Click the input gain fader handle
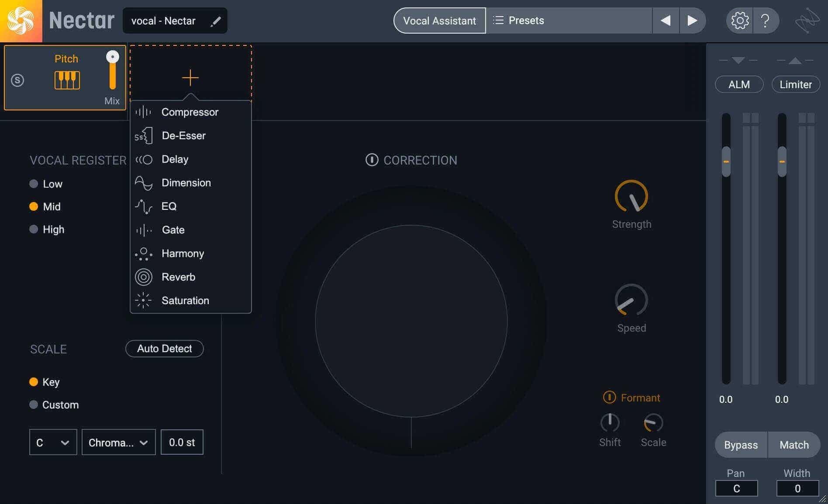Image resolution: width=828 pixels, height=504 pixels. pos(726,161)
